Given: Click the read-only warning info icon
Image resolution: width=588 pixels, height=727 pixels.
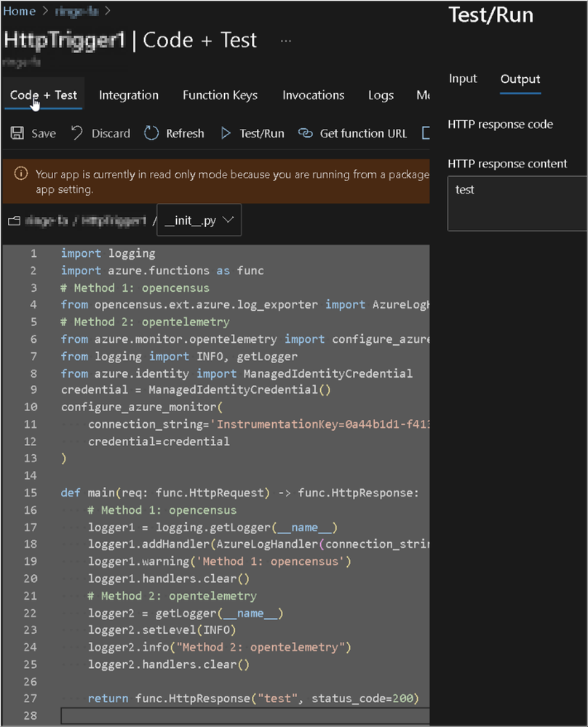Looking at the screenshot, I should (22, 174).
